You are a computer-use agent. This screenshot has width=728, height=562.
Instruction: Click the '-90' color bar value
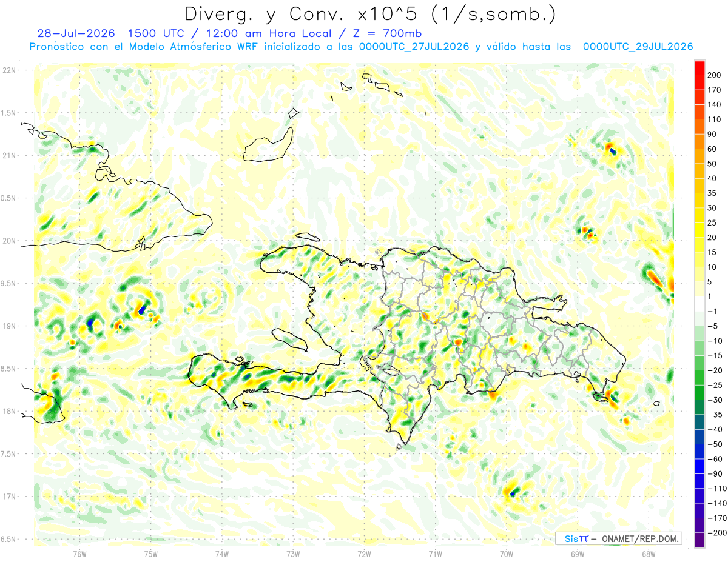[x=716, y=473]
